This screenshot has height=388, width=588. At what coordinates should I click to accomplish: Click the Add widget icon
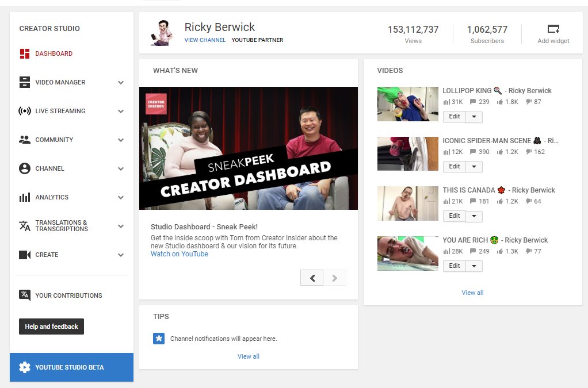pyautogui.click(x=553, y=29)
